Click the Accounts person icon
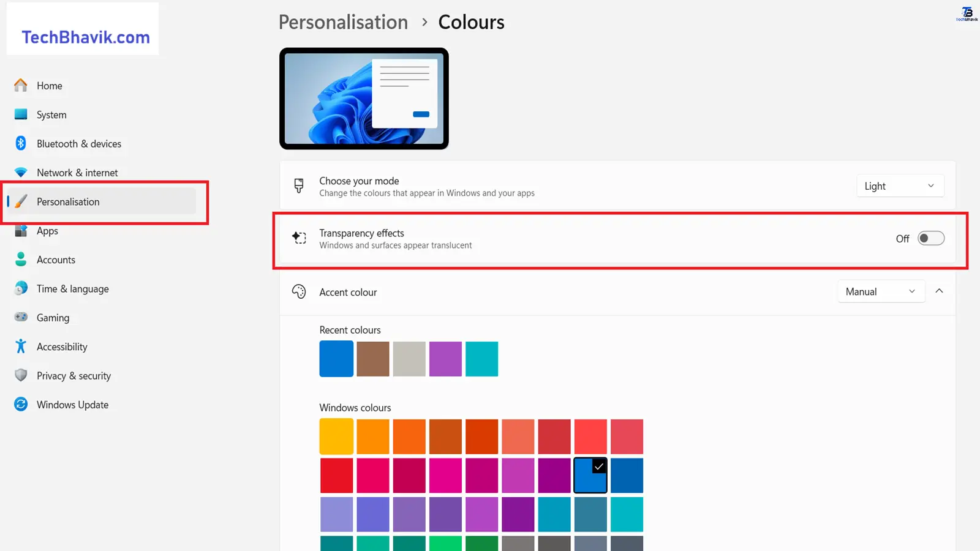This screenshot has width=980, height=551. 21,260
